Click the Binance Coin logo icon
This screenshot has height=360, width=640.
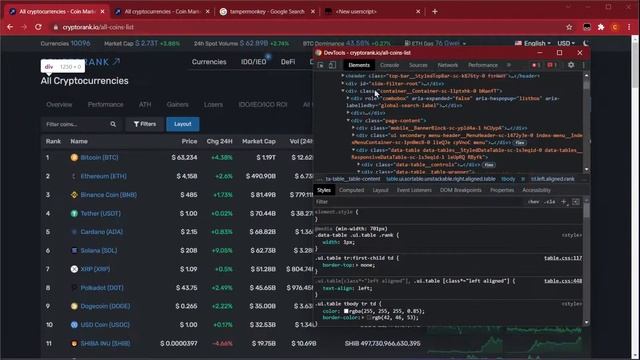point(74,195)
